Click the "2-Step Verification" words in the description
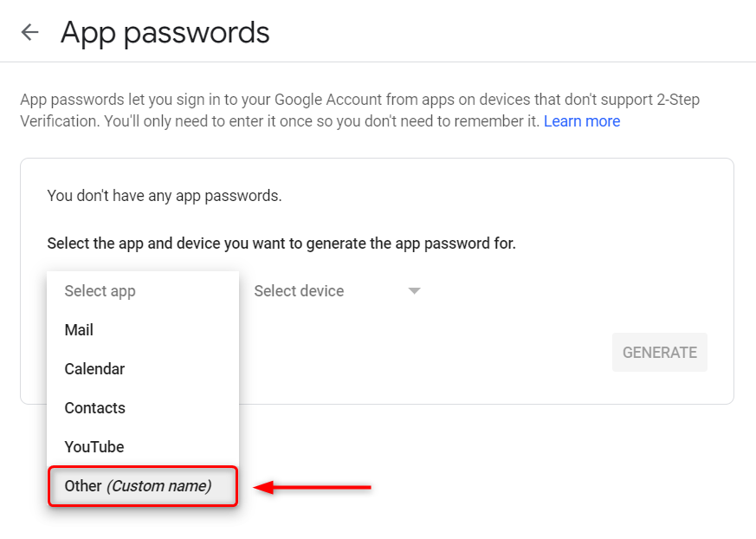The height and width of the screenshot is (539, 756). point(678,100)
